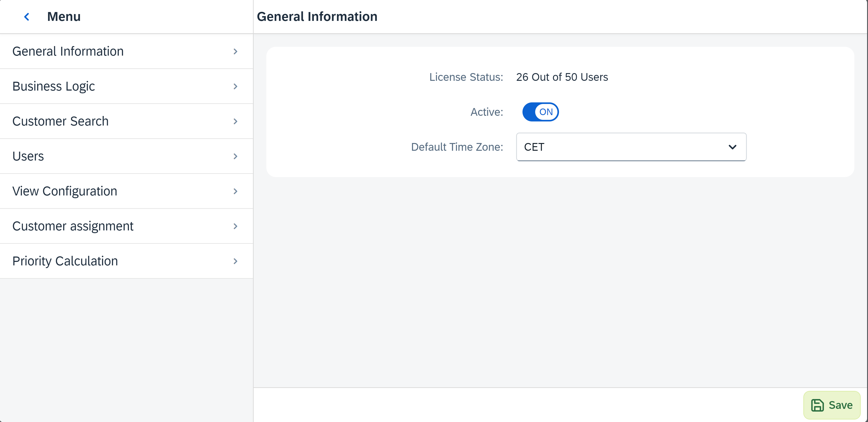Viewport: 868px width, 422px height.
Task: Open the Priority Calculation menu item
Action: [126, 261]
